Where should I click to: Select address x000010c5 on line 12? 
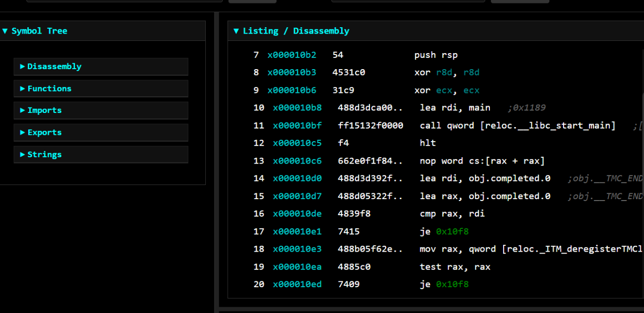297,143
